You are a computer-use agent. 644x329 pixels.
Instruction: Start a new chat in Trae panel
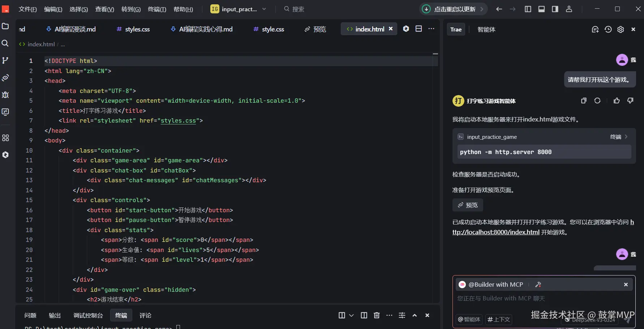[595, 30]
